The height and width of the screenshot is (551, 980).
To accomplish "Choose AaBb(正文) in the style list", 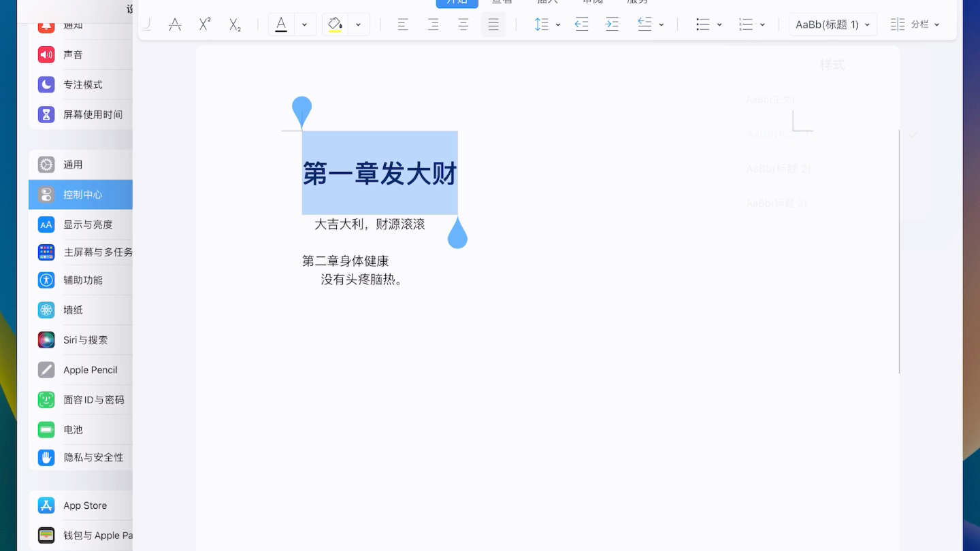I will (770, 99).
